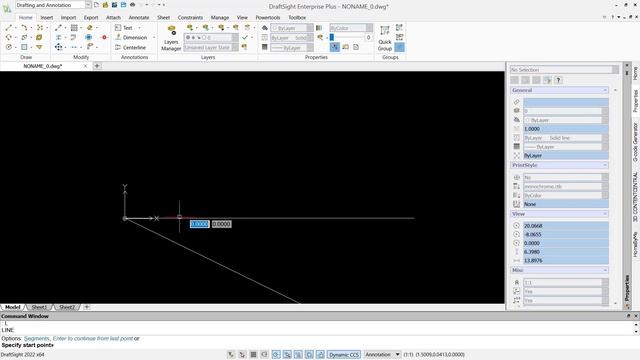Open the G-code Generator side tab

635,142
